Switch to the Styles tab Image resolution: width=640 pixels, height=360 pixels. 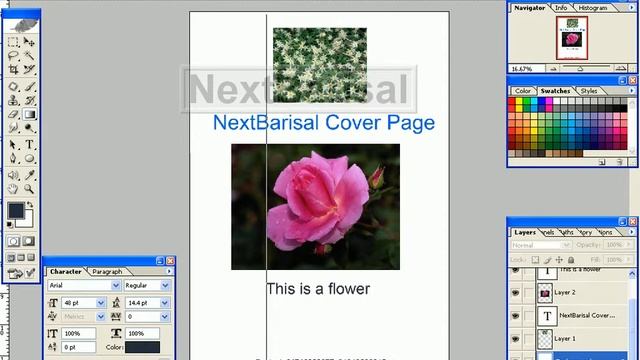589,91
